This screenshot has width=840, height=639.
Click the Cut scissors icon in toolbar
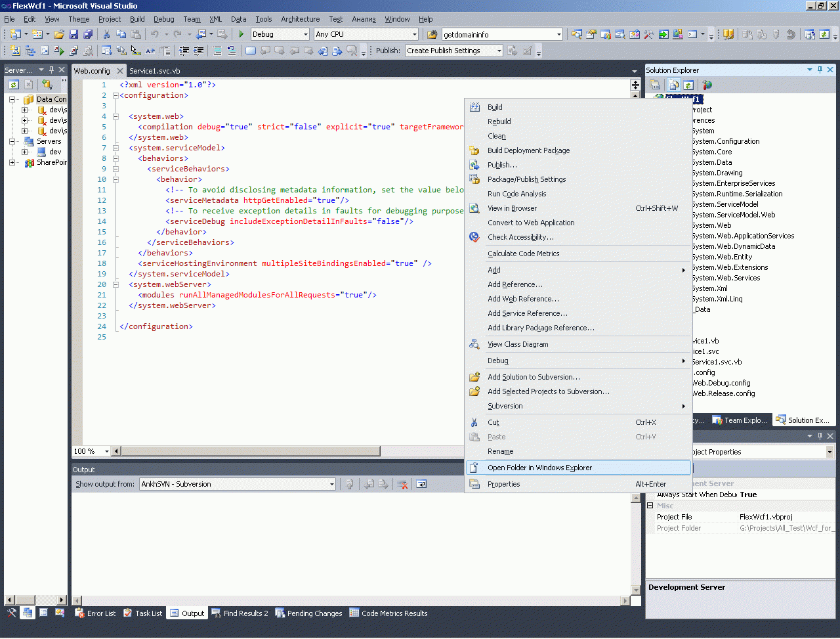pos(106,34)
